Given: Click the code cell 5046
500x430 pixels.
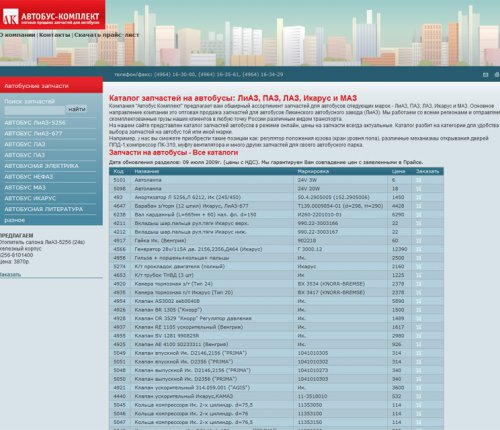Looking at the screenshot, I should (119, 414).
